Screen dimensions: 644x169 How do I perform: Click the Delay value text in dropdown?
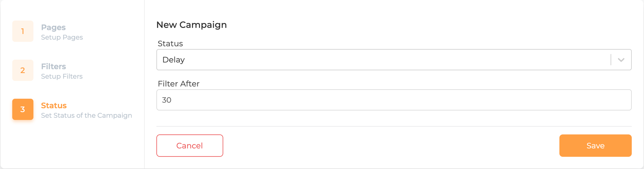174,60
